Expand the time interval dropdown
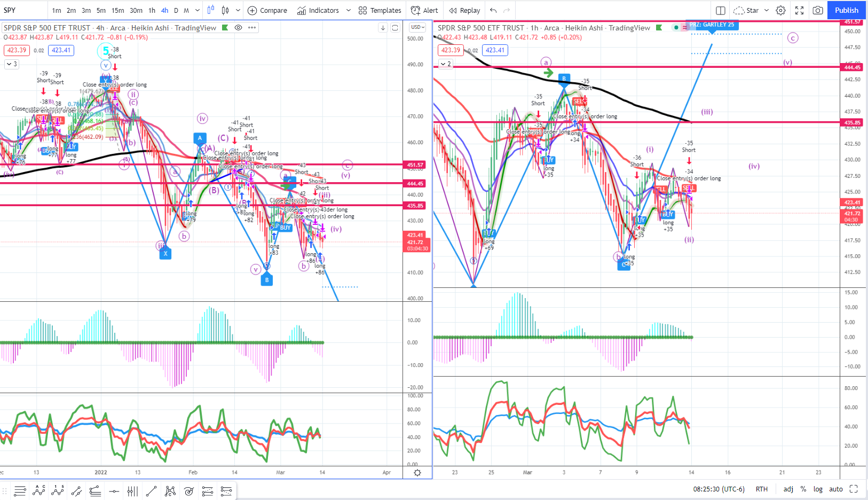Screen dimensions: 868x500 point(197,10)
